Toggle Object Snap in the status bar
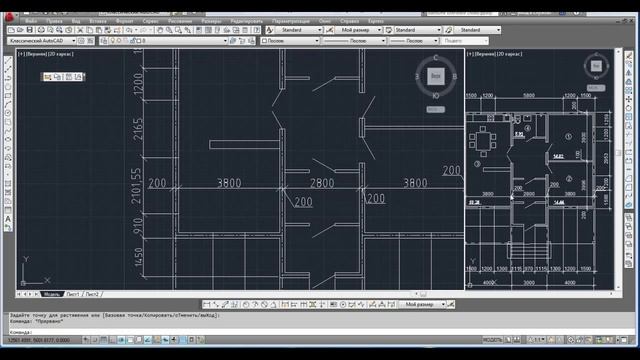Image resolution: width=640 pixels, height=360 pixels. (130, 340)
